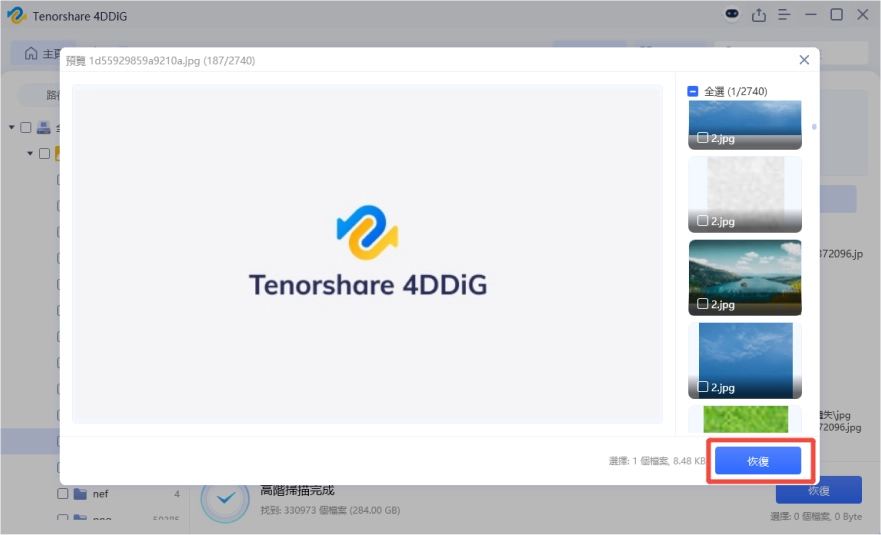The image size is (881, 535).
Task: Close the preview dialog with the X
Action: (x=804, y=60)
